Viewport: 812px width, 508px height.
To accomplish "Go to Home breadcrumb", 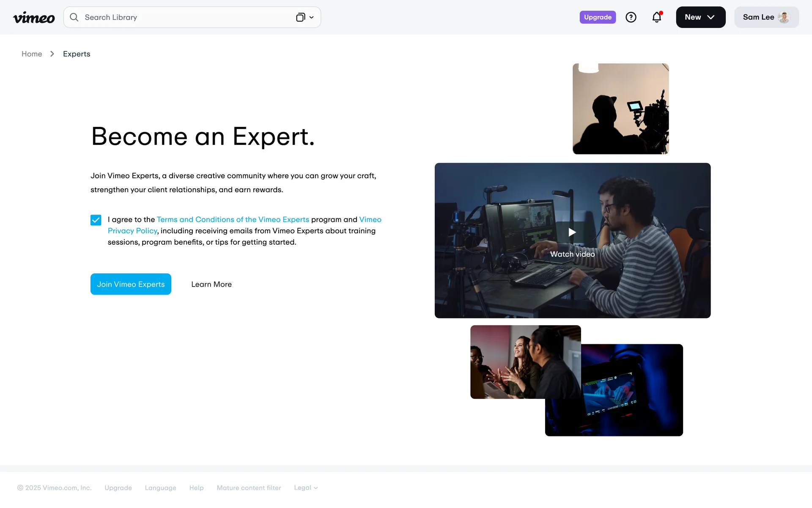I will (32, 54).
